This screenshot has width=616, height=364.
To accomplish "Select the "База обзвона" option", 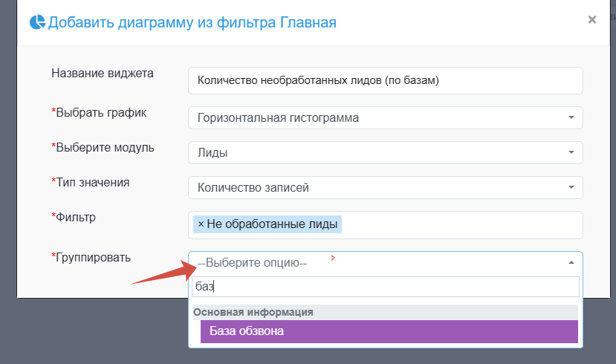I will coord(389,331).
